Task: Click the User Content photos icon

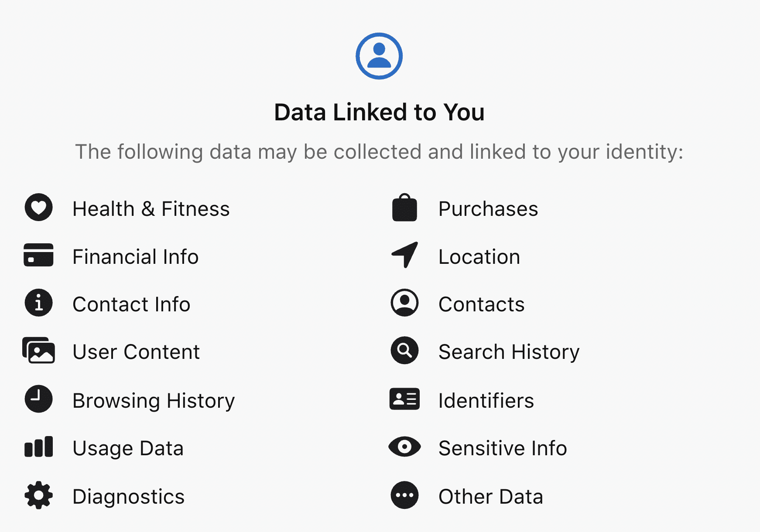Action: point(39,350)
